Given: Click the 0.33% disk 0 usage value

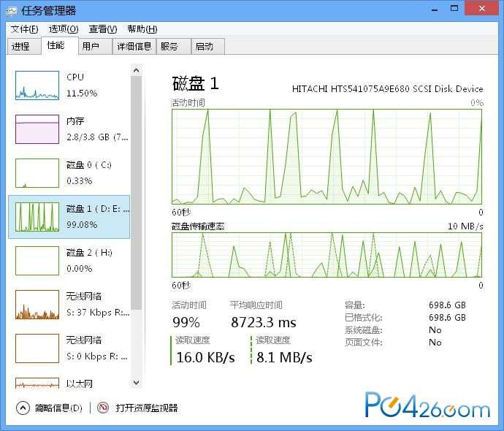Looking at the screenshot, I should (x=79, y=181).
